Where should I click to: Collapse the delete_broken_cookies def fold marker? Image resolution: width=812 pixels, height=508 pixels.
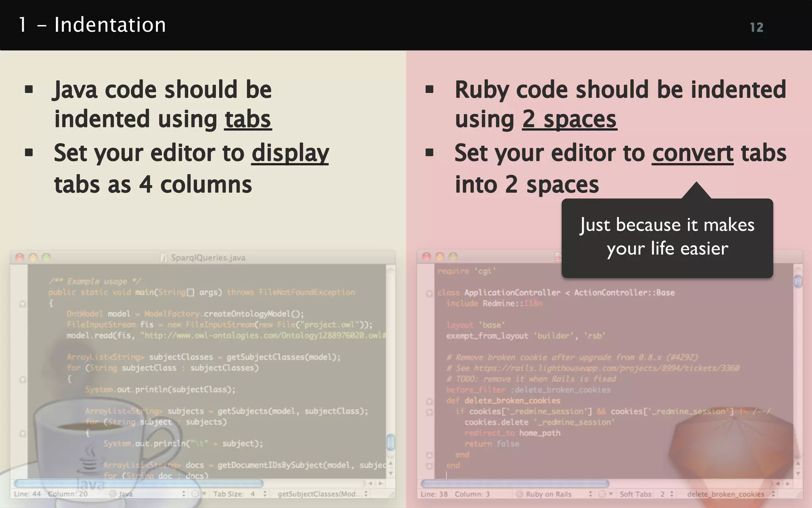coord(429,402)
